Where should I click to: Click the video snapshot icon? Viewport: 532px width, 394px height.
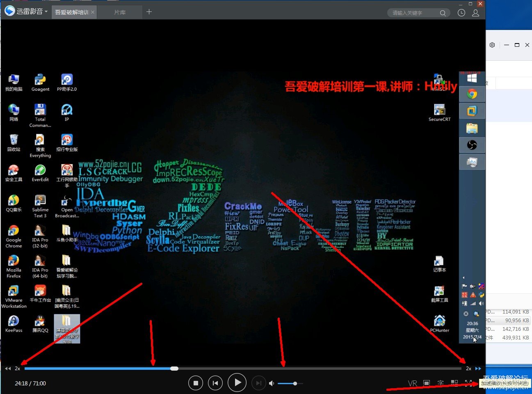[426, 383]
